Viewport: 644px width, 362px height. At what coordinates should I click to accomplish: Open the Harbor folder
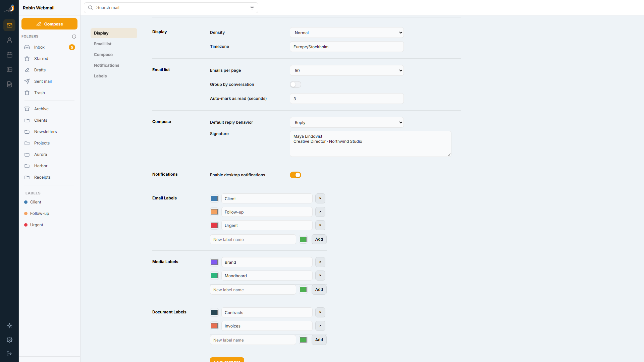pyautogui.click(x=49, y=166)
